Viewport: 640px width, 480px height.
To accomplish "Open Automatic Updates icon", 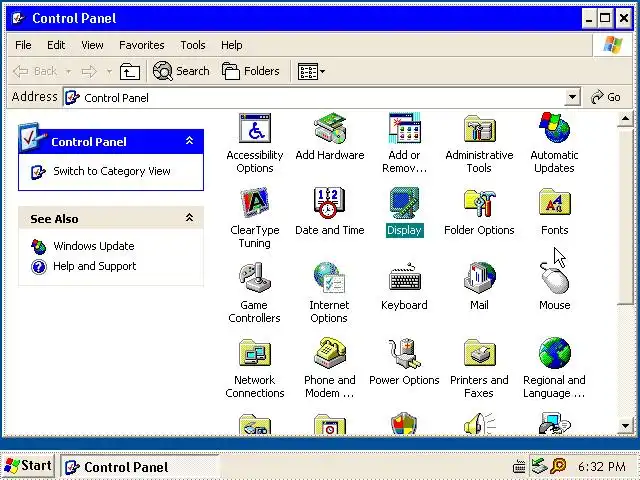I will click(554, 143).
